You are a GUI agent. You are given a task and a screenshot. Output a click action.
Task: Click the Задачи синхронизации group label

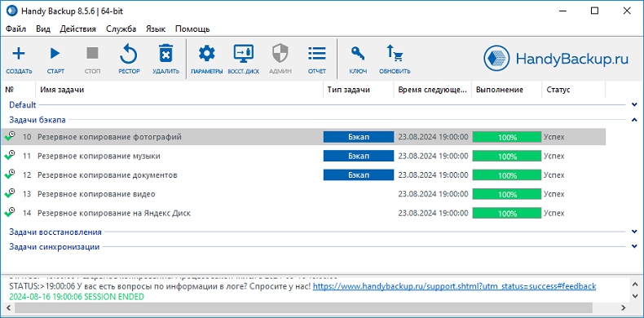[x=55, y=247]
